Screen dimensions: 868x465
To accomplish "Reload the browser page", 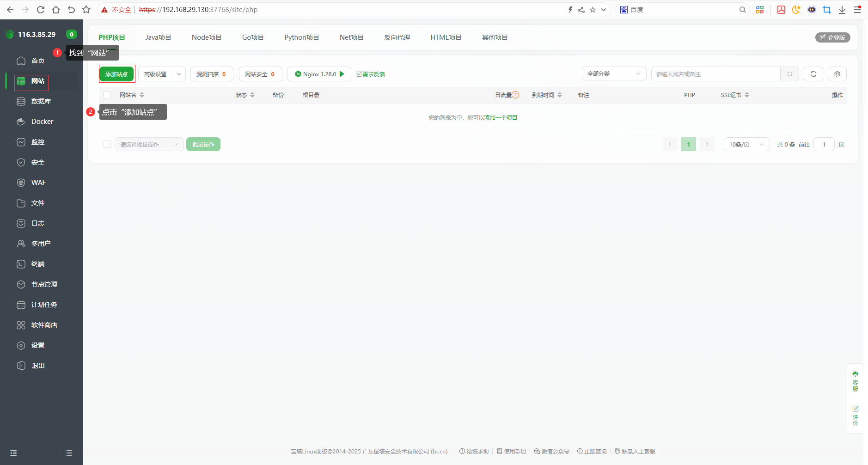I will [41, 10].
